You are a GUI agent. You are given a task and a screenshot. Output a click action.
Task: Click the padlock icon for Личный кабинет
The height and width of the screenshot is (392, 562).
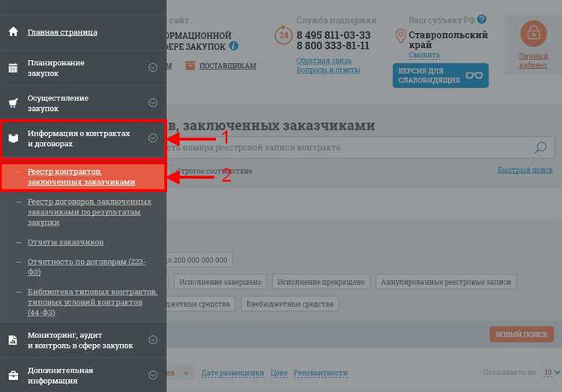tap(534, 34)
